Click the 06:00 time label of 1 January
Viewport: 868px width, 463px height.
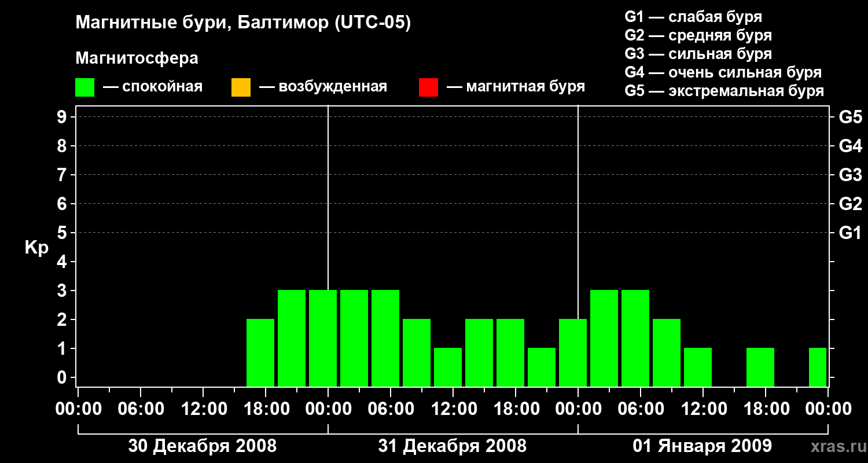(x=641, y=409)
